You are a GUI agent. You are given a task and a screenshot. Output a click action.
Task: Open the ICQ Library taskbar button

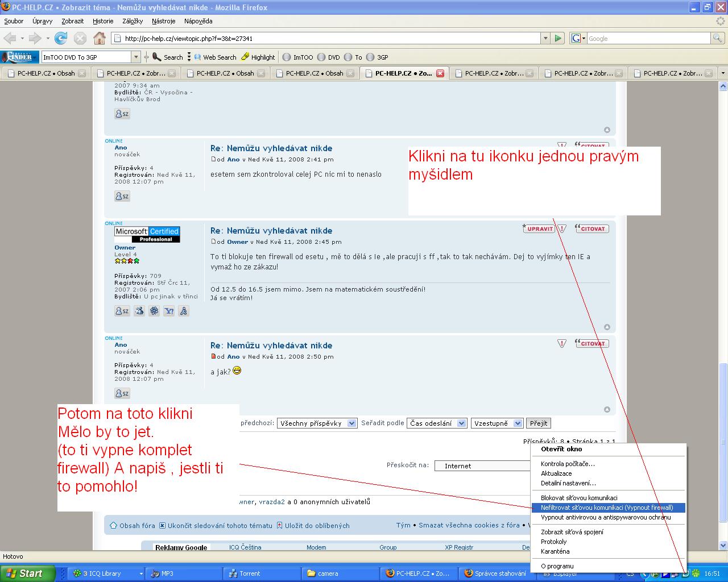(x=106, y=573)
